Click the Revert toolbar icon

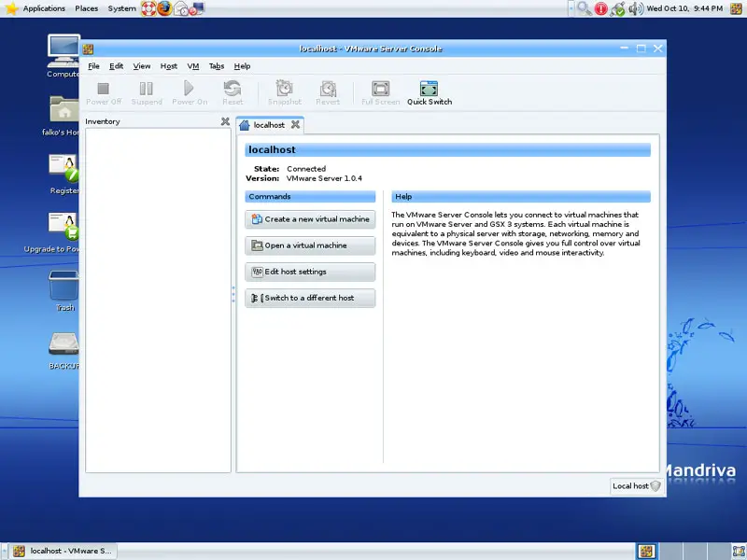[x=328, y=91]
